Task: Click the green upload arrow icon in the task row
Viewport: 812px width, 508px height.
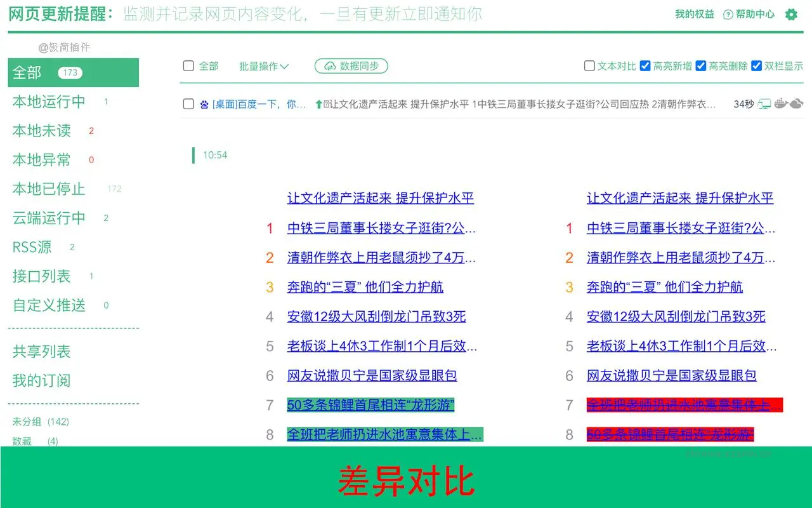Action: (318, 104)
